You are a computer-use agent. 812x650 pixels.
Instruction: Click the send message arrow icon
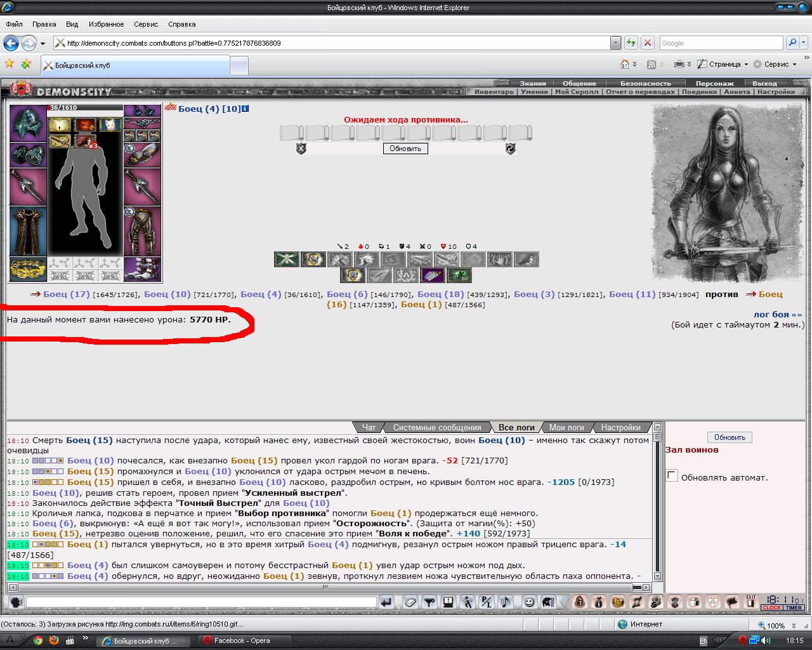[x=386, y=602]
